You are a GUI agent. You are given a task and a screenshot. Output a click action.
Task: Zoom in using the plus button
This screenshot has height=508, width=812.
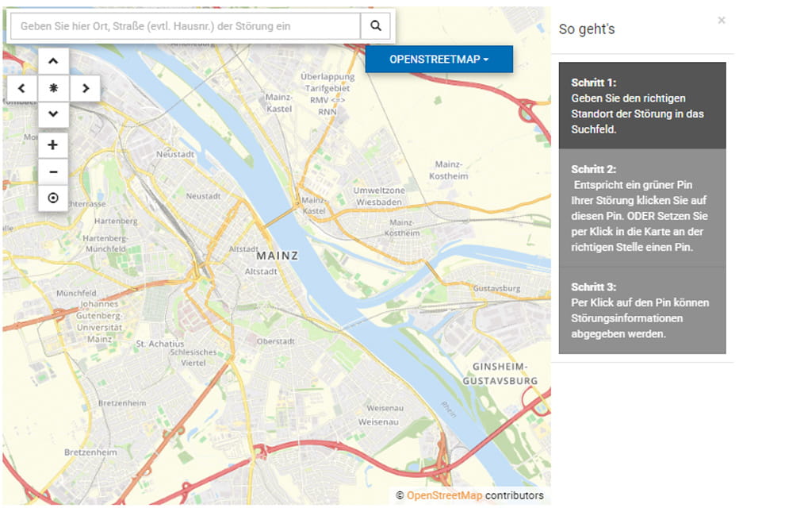coord(53,145)
